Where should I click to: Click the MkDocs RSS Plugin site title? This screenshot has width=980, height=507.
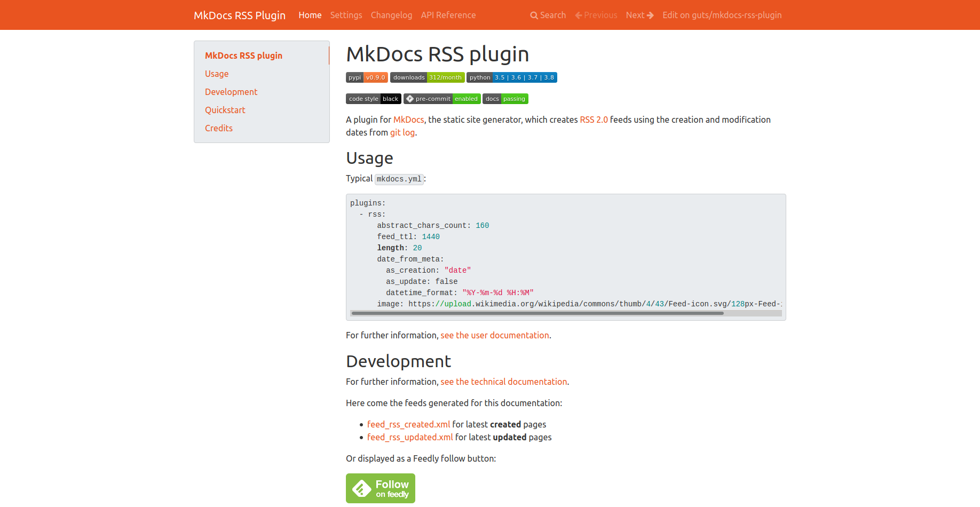[240, 15]
